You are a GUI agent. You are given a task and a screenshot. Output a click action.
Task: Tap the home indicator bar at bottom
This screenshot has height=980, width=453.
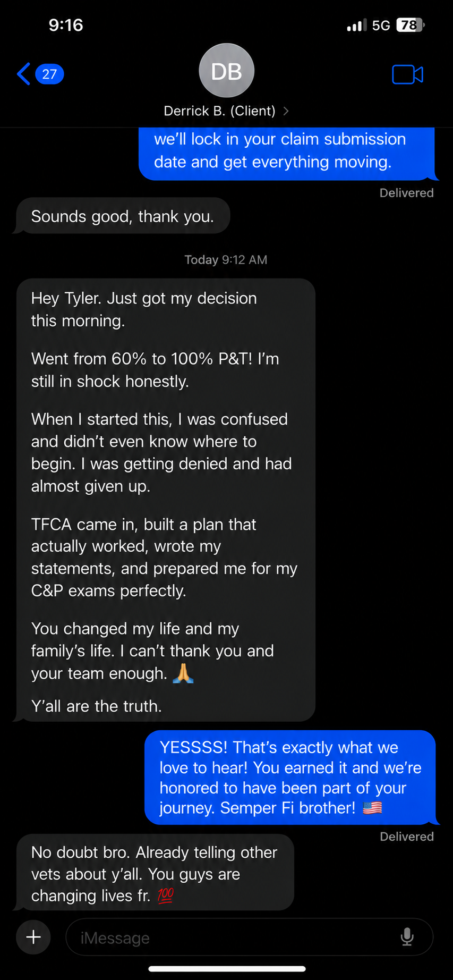(227, 969)
